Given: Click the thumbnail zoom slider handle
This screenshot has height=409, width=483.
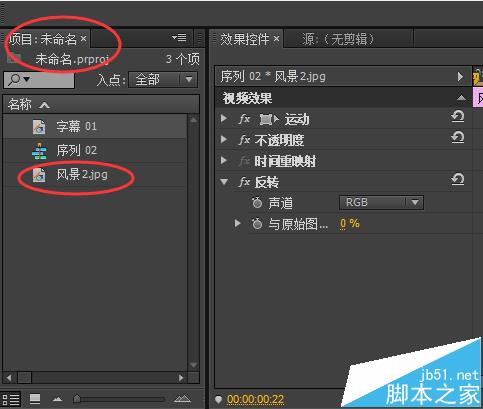Looking at the screenshot, I should coord(77,398).
